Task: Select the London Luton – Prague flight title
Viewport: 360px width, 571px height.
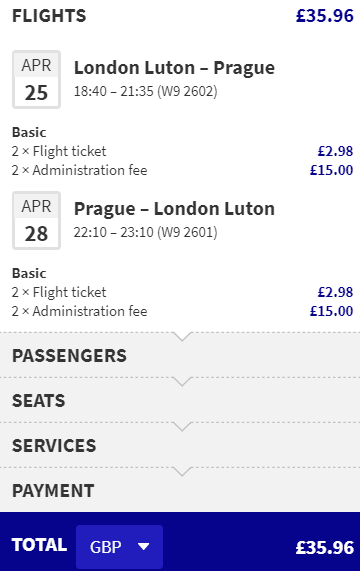Action: pyautogui.click(x=174, y=68)
